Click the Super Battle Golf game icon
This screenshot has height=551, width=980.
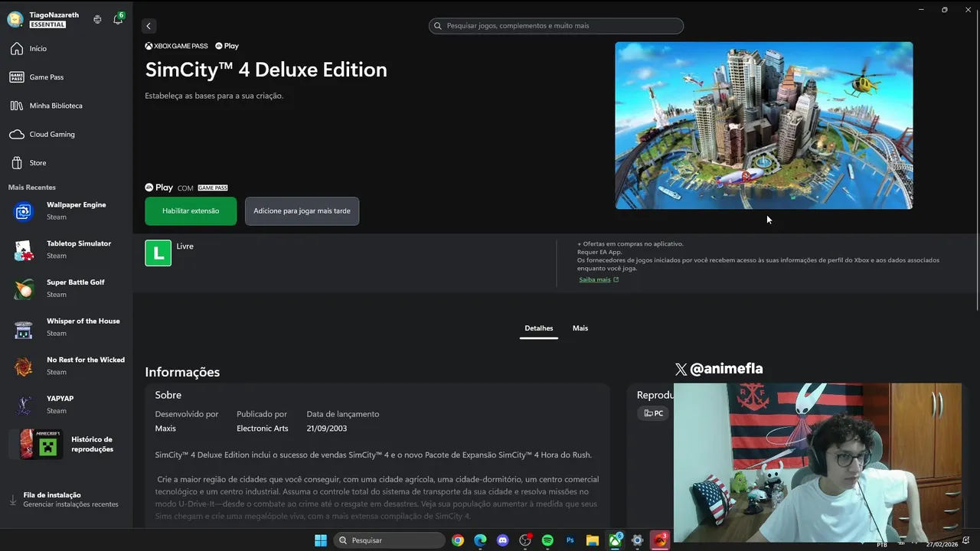click(24, 289)
